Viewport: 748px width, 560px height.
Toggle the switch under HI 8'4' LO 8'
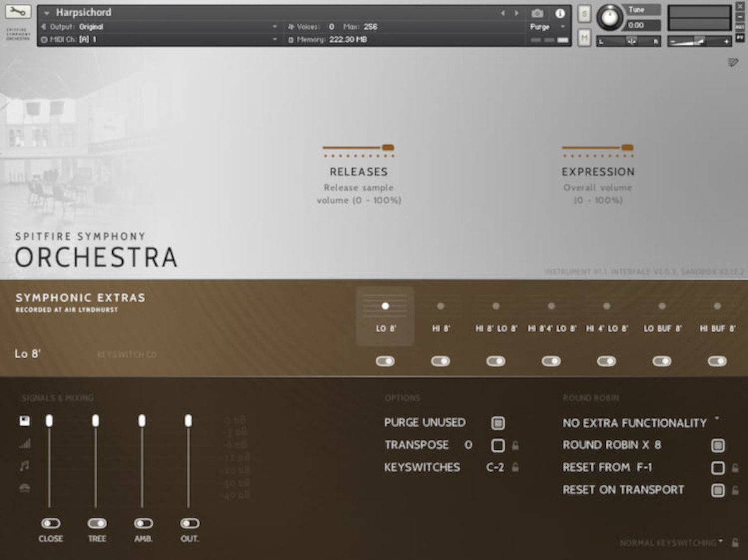point(552,361)
